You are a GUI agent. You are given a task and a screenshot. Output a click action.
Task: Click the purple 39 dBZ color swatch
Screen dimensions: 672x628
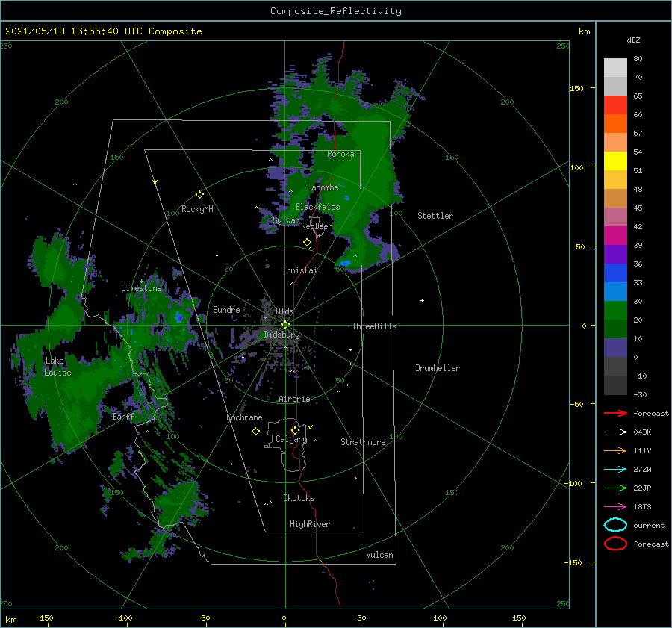615,254
